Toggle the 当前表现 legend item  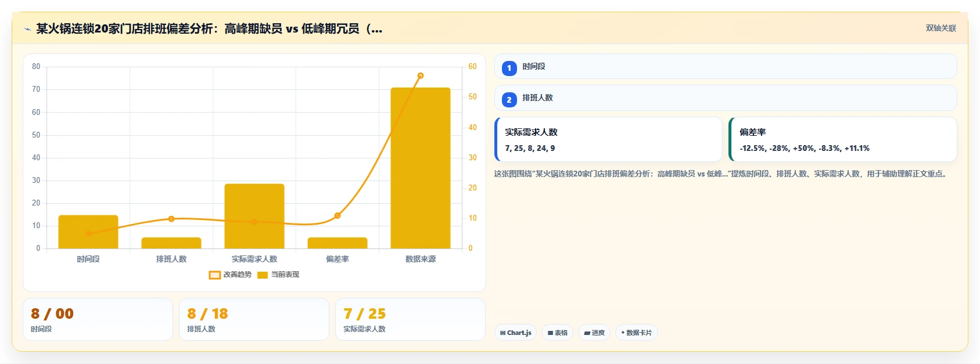point(278,275)
